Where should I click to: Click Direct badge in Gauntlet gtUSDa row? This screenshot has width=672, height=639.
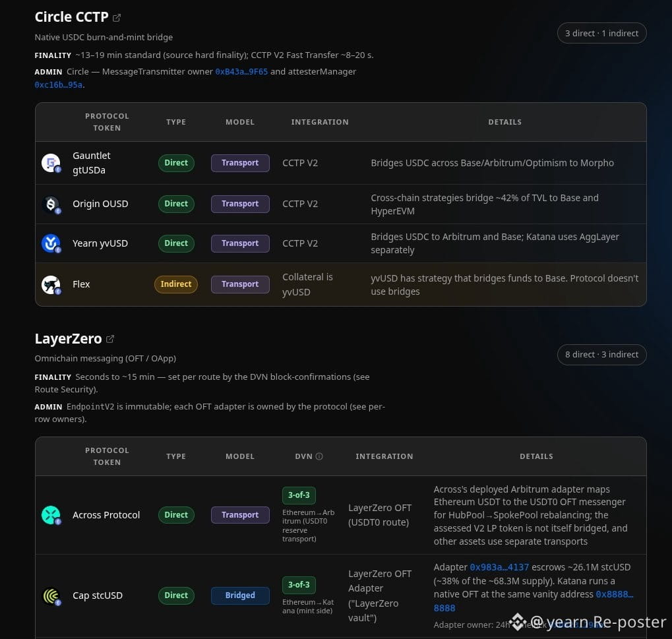coord(176,163)
